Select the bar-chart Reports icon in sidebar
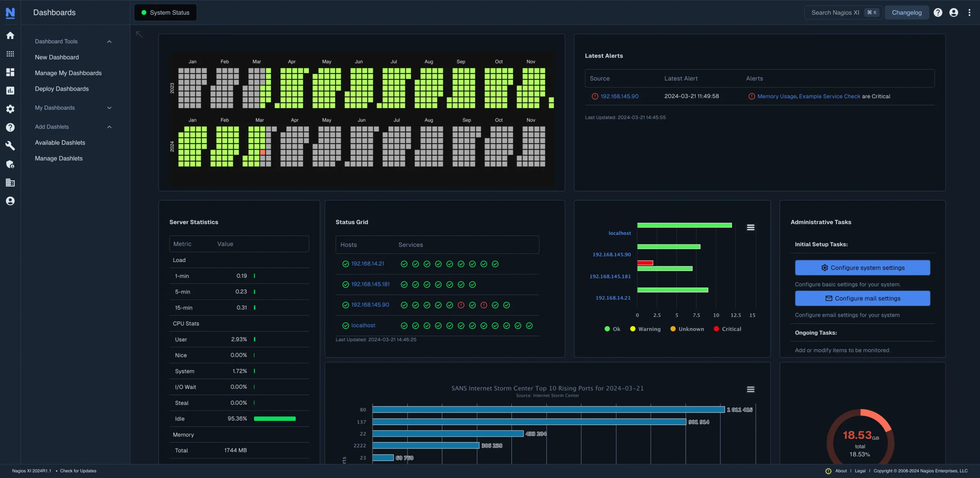 [10, 91]
